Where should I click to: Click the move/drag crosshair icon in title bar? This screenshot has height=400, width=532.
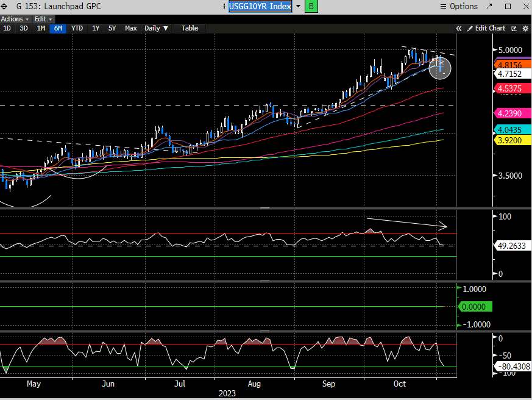[x=5, y=6]
